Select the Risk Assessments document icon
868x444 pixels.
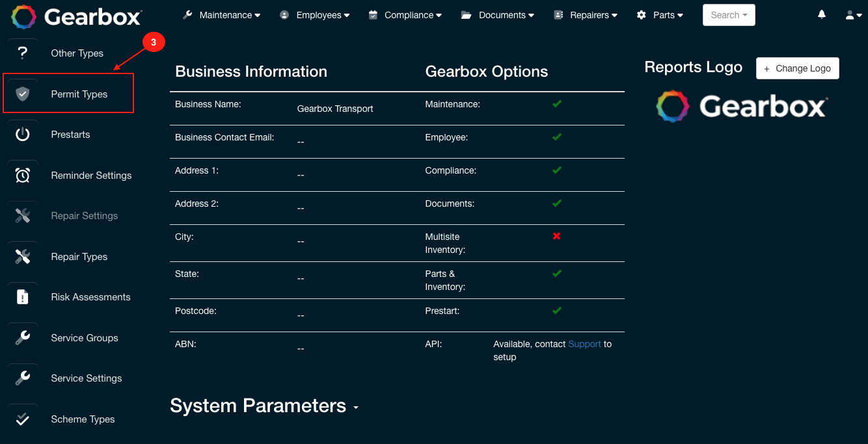tap(23, 296)
